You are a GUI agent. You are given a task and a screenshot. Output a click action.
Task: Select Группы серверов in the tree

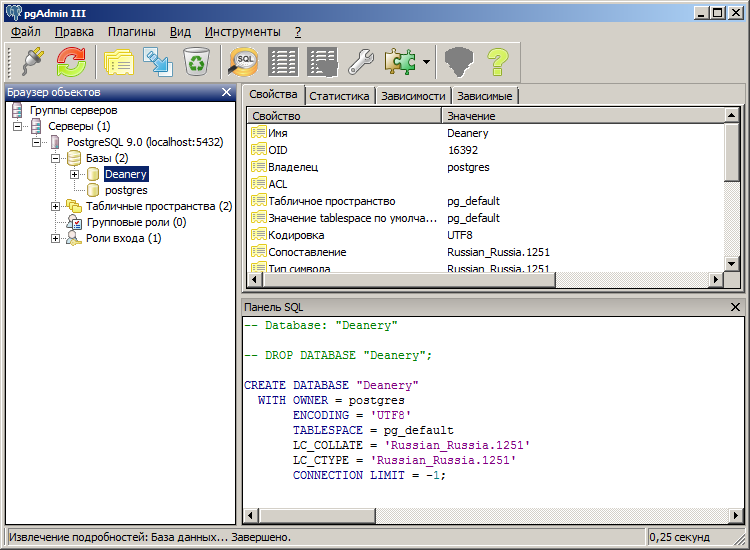73,110
